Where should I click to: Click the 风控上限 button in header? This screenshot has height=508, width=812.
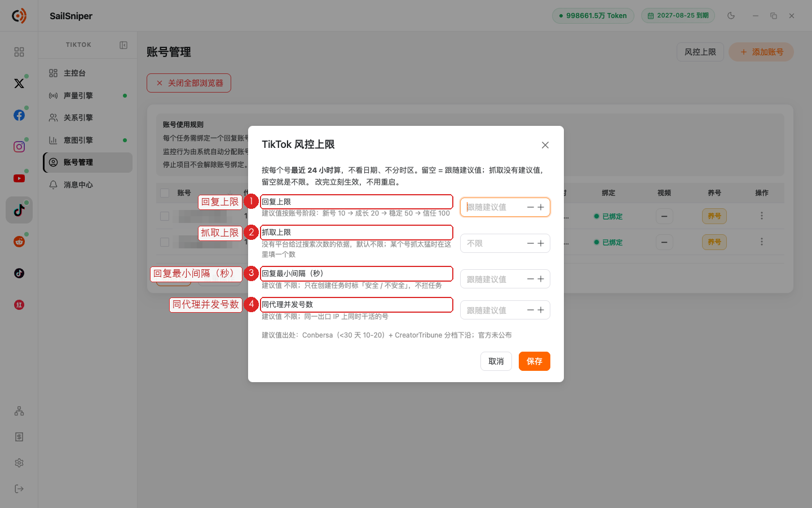(x=700, y=52)
